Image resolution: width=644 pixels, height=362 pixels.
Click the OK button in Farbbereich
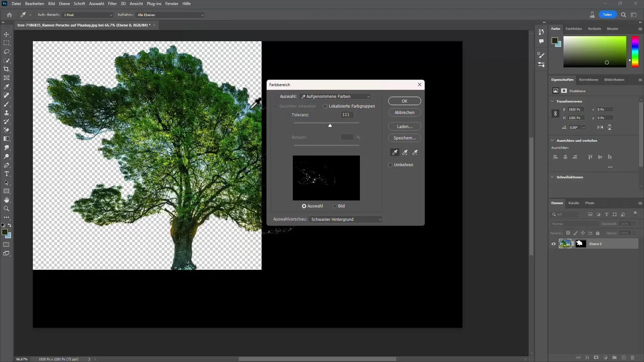(x=405, y=101)
